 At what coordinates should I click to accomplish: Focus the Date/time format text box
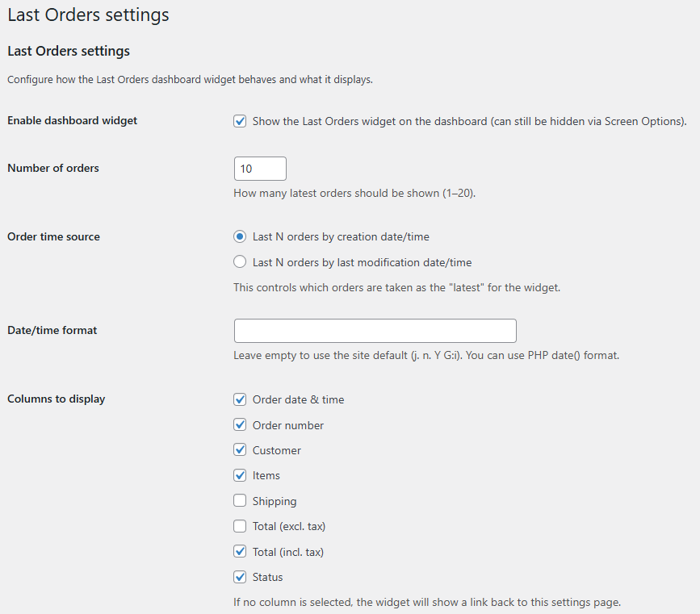click(x=375, y=331)
